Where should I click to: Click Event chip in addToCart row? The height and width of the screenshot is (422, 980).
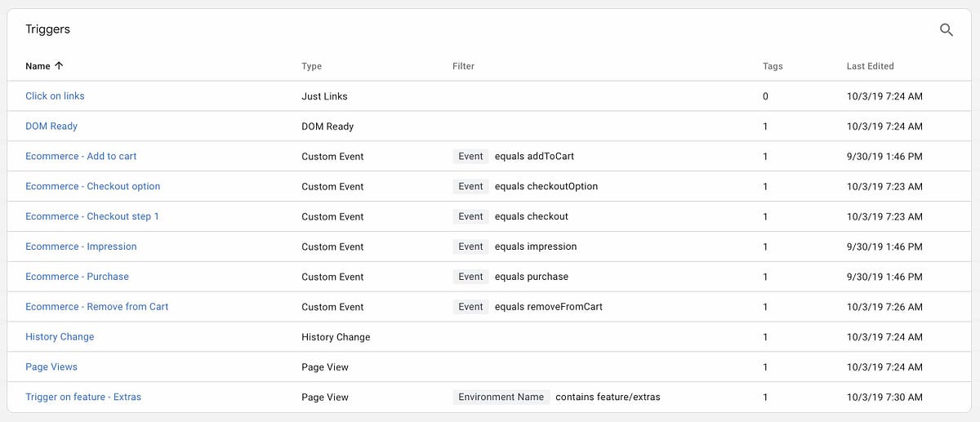(x=470, y=156)
